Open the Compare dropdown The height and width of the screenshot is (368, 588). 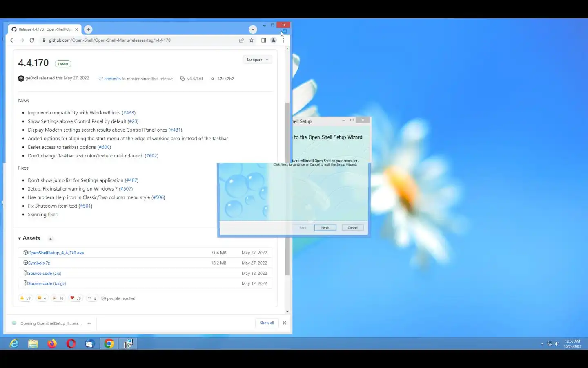tap(257, 59)
